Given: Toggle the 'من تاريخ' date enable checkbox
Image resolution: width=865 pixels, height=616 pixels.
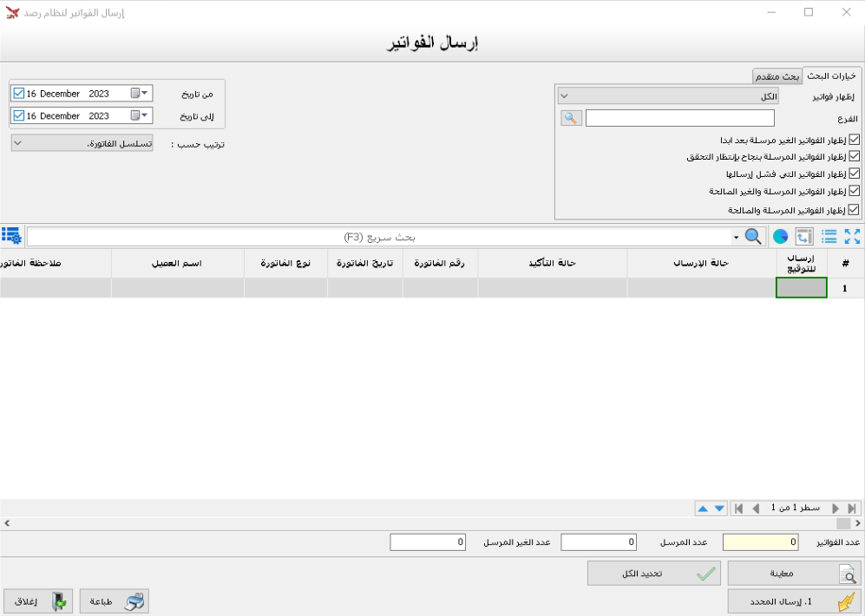Looking at the screenshot, I should click(19, 93).
